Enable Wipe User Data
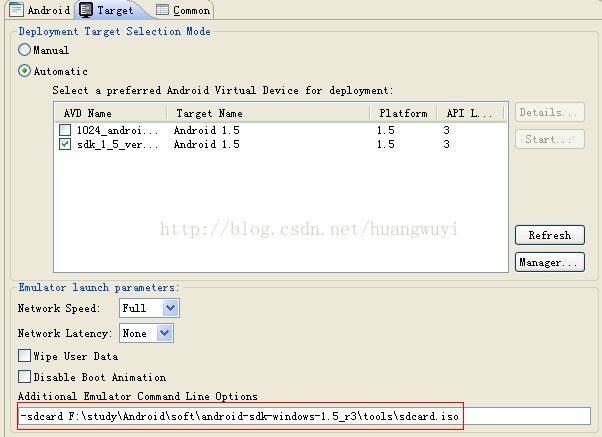602x437 pixels. click(24, 356)
